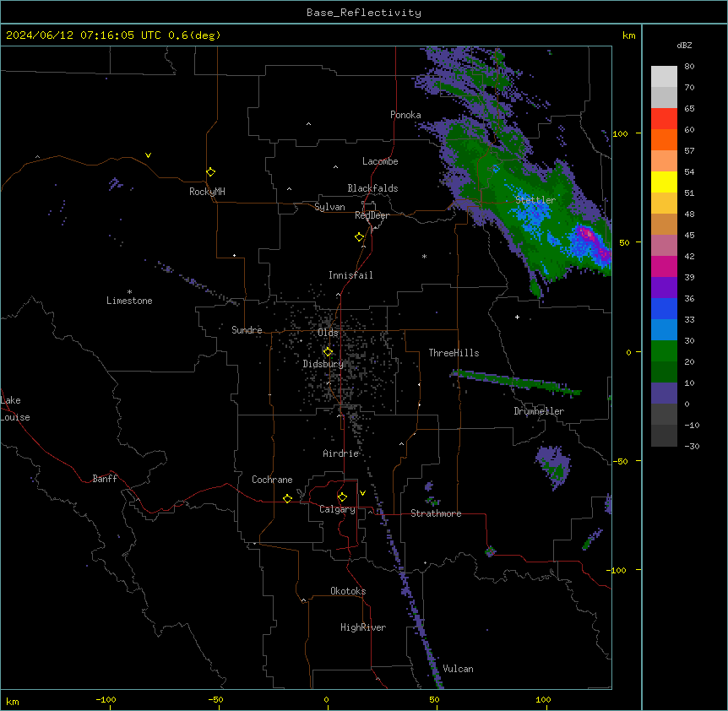This screenshot has height=711, width=728.
Task: Click the yellow marker south of RedDeer
Action: [x=360, y=237]
